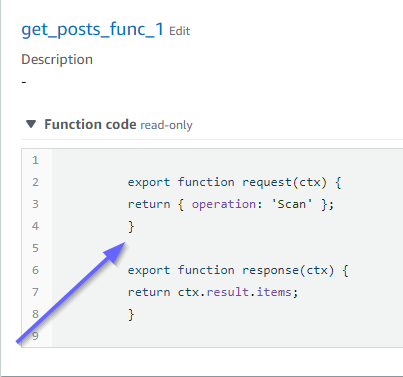This screenshot has height=377, width=403.
Task: Click code line 'export function response(ctx) {'
Action: [x=238, y=270]
